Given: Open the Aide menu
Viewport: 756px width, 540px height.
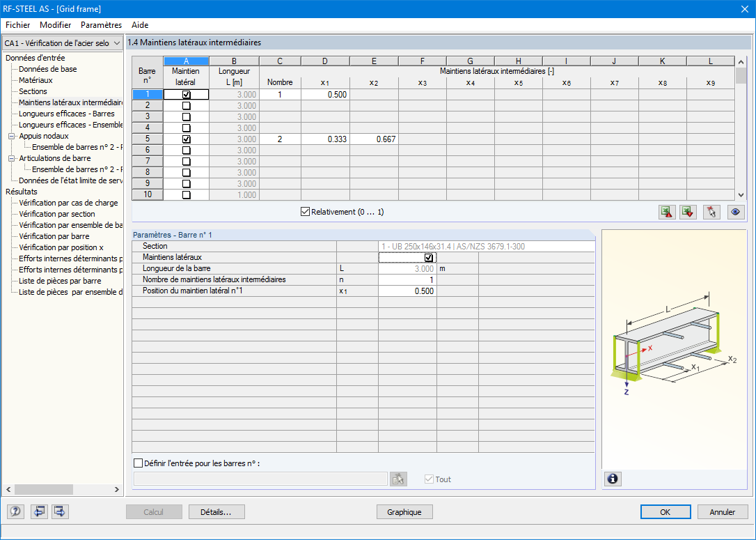Looking at the screenshot, I should point(140,25).
